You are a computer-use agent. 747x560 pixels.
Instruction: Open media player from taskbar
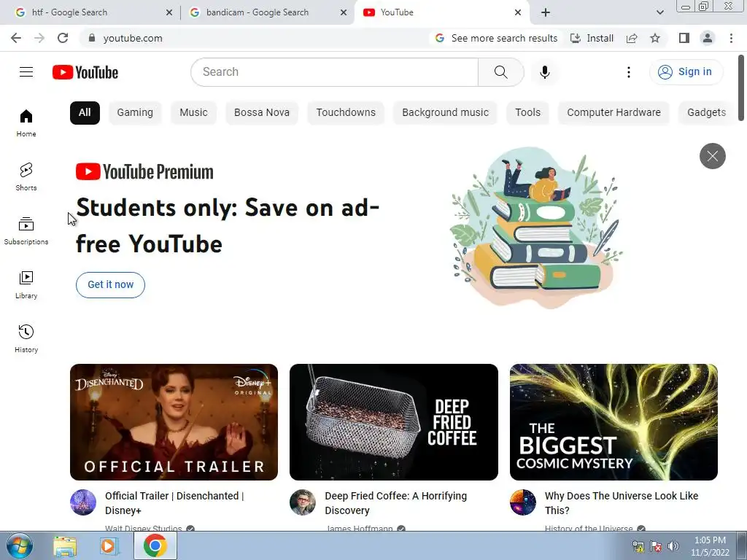(x=109, y=545)
